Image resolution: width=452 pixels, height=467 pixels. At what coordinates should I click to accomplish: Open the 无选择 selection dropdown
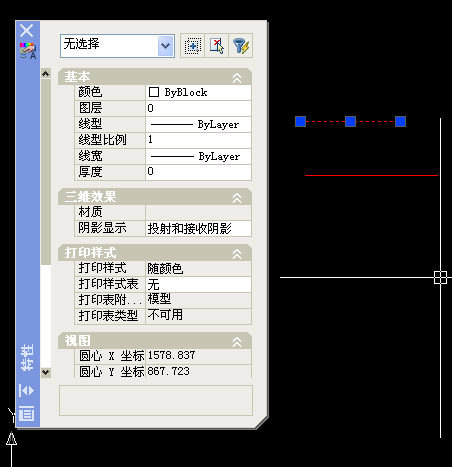tap(166, 46)
